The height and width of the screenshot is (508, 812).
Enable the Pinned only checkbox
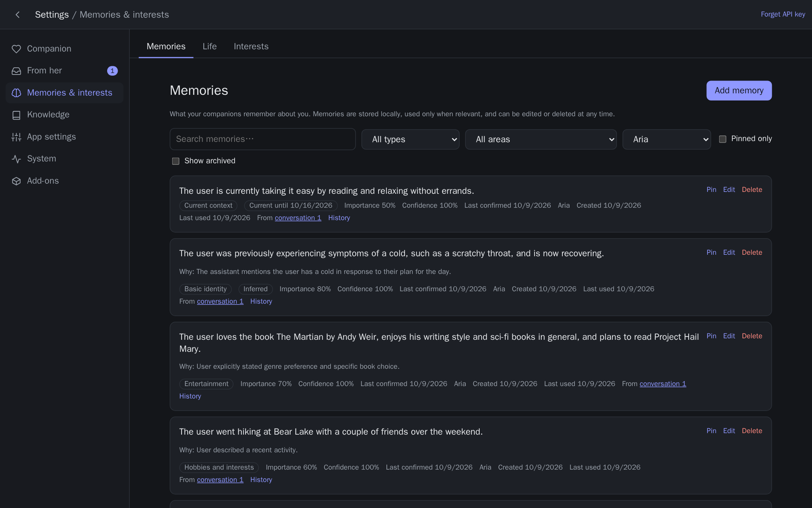723,139
